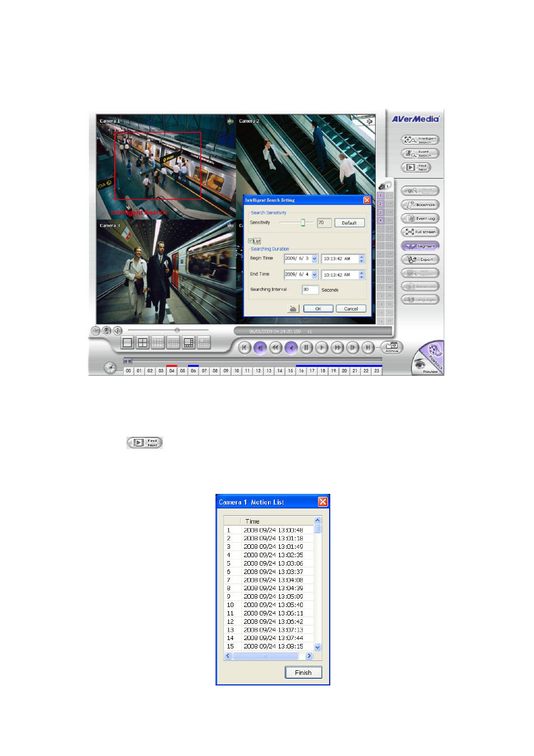
Task: Confirm search settings with OK
Action: 318,309
